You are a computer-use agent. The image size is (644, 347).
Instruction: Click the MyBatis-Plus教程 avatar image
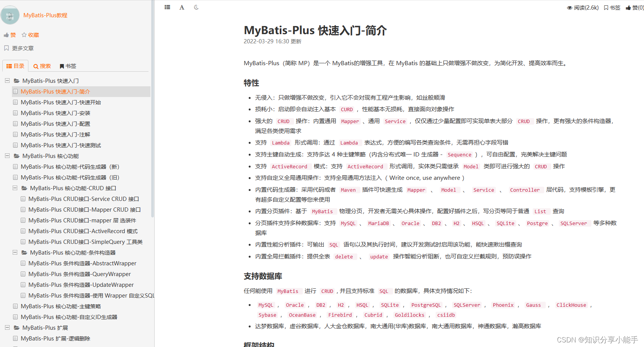tap(10, 15)
